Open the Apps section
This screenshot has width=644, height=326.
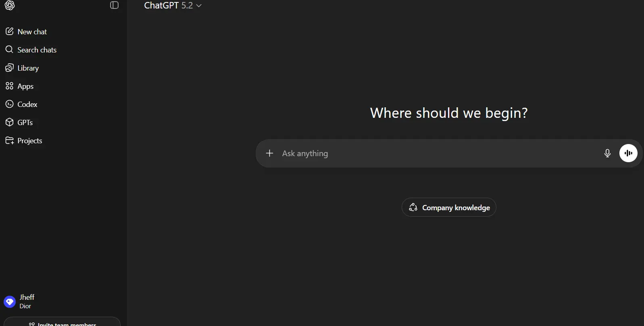coord(19,86)
